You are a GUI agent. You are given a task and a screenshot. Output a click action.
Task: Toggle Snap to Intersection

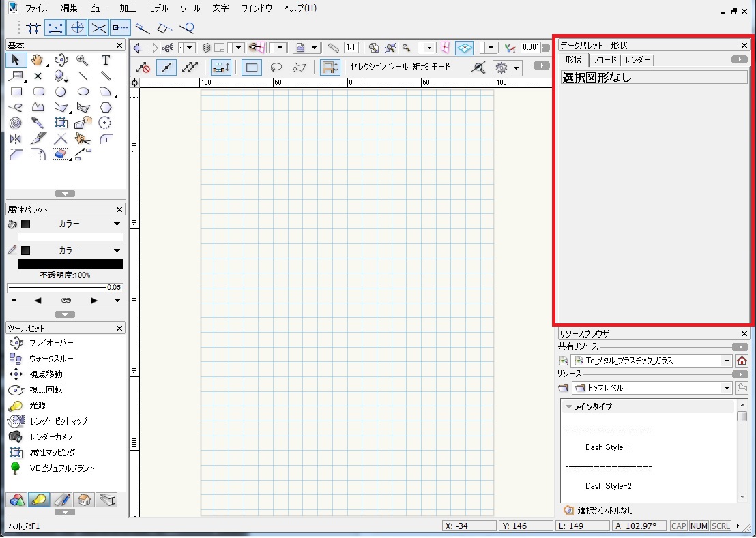tap(99, 29)
